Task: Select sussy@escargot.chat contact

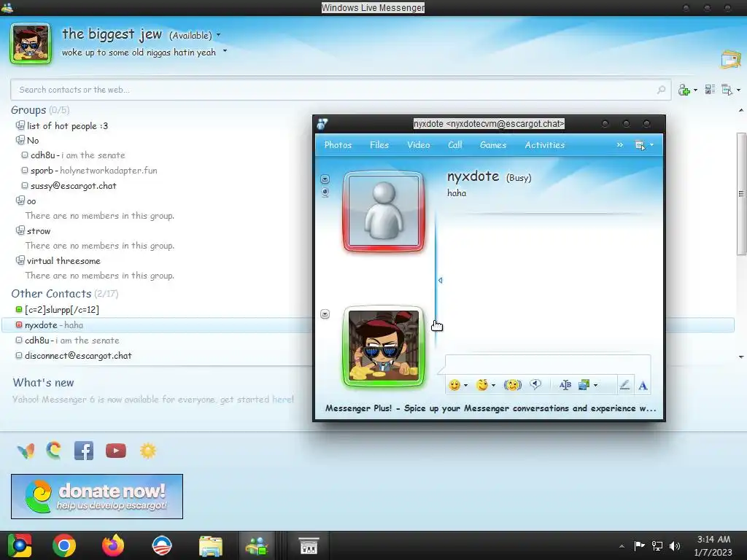Action: coord(74,186)
